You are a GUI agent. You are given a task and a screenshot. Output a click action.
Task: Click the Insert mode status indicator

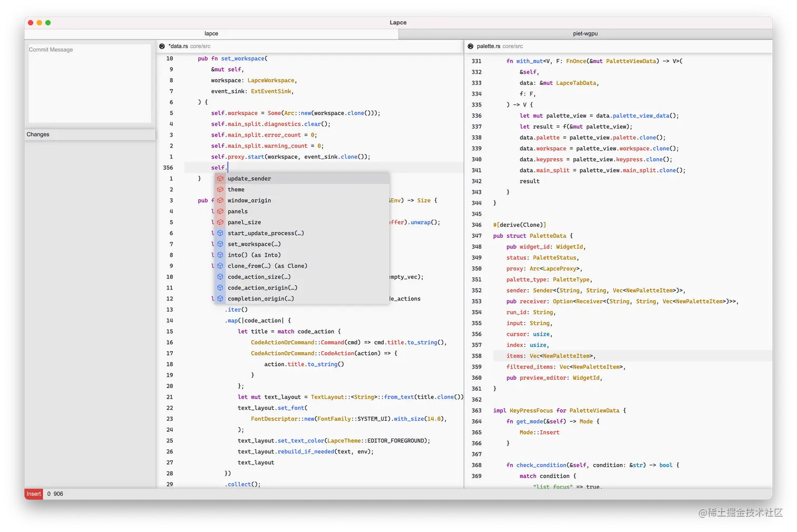click(34, 494)
